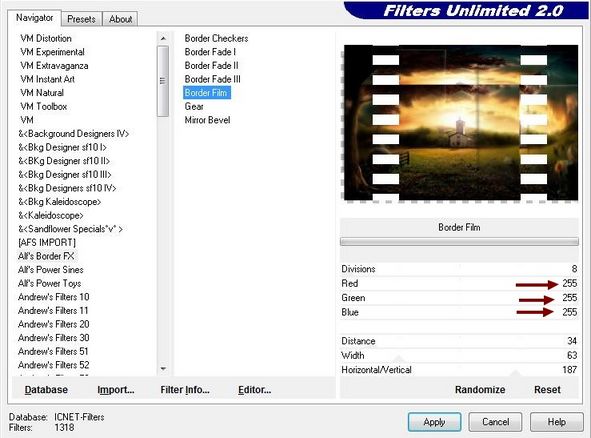Click the category list scroll down arrow

(x=163, y=368)
